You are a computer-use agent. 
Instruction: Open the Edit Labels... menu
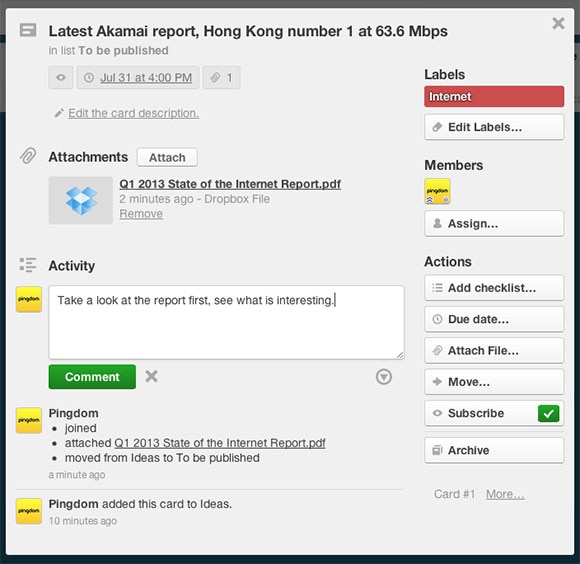(x=494, y=127)
